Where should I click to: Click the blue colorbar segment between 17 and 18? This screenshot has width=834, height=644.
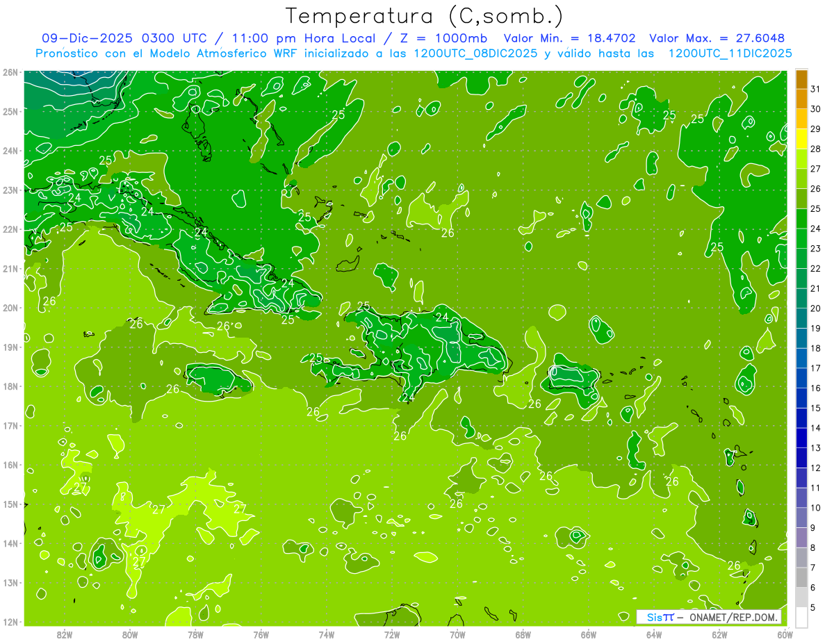pyautogui.click(x=801, y=358)
